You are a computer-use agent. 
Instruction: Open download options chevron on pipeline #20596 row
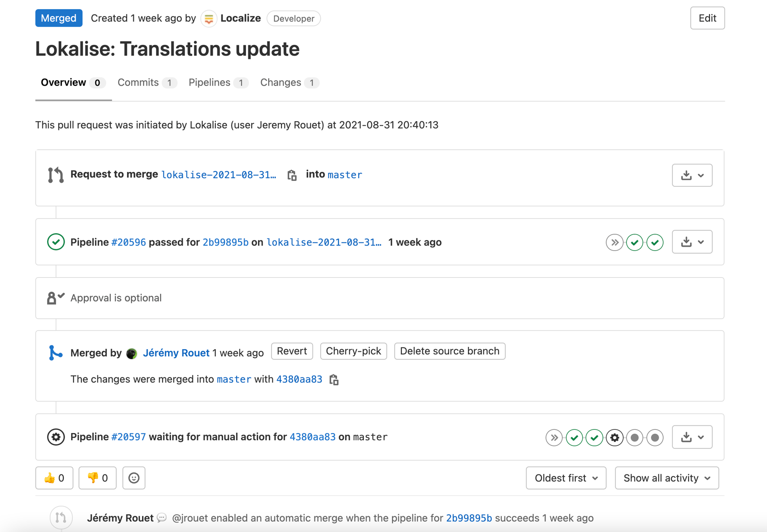(700, 242)
